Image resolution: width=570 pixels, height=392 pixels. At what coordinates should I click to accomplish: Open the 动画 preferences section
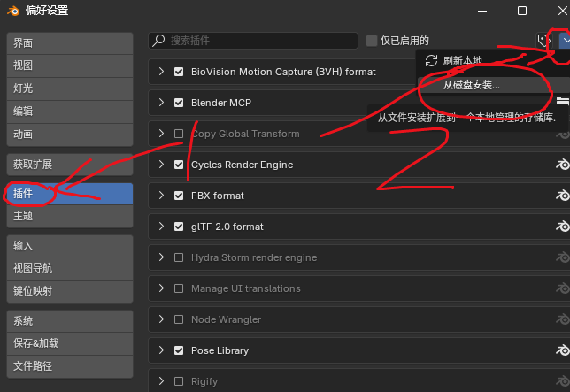70,135
